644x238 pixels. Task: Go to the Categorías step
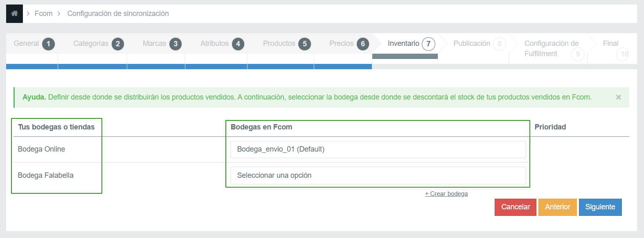click(x=98, y=44)
